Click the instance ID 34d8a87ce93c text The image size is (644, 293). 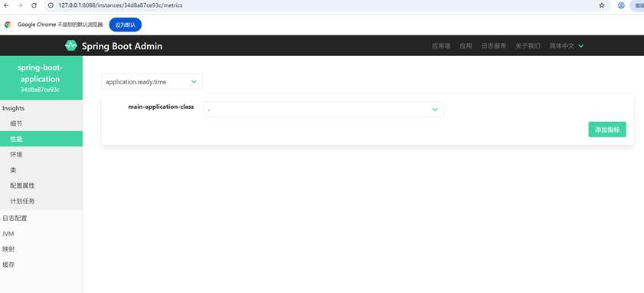pos(41,89)
